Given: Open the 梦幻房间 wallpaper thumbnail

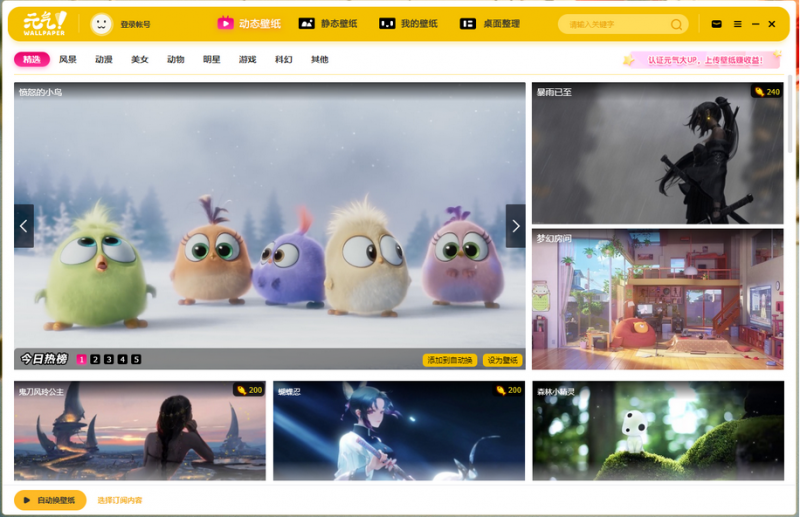Looking at the screenshot, I should tap(658, 299).
